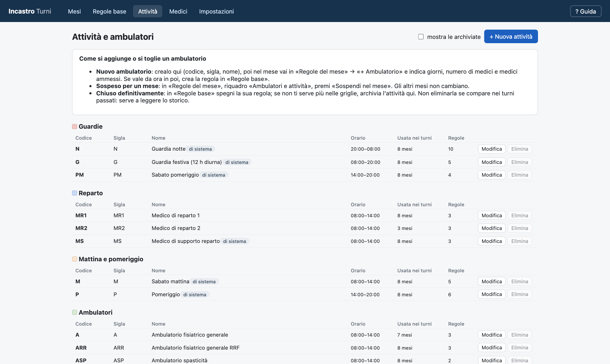This screenshot has height=364, width=610.
Task: Click the PM code in Guardie table
Action: (80, 175)
